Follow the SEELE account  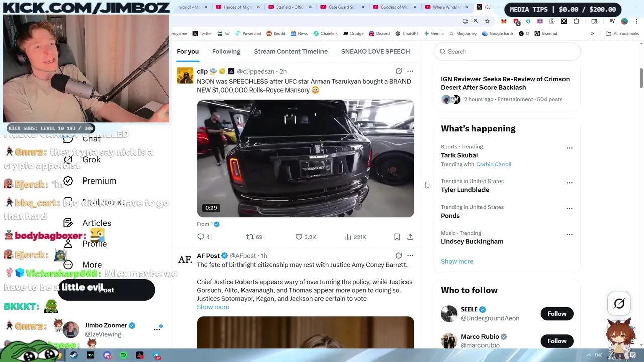point(556,314)
